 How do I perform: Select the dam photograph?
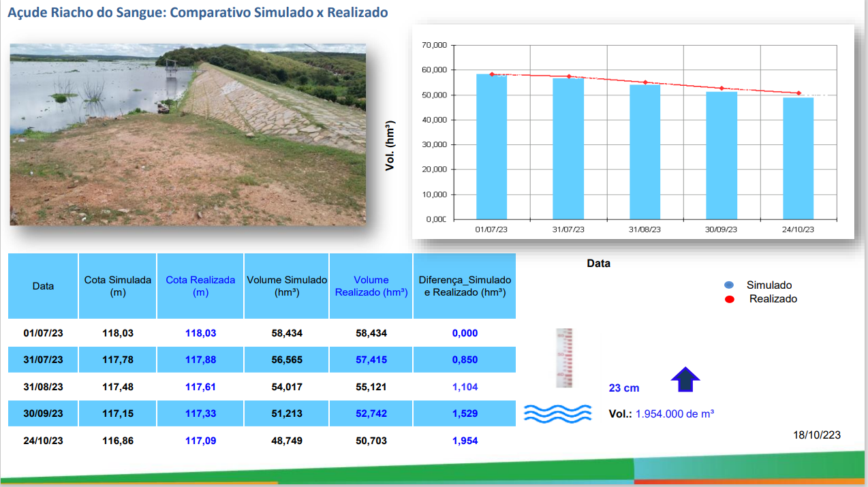tap(188, 134)
